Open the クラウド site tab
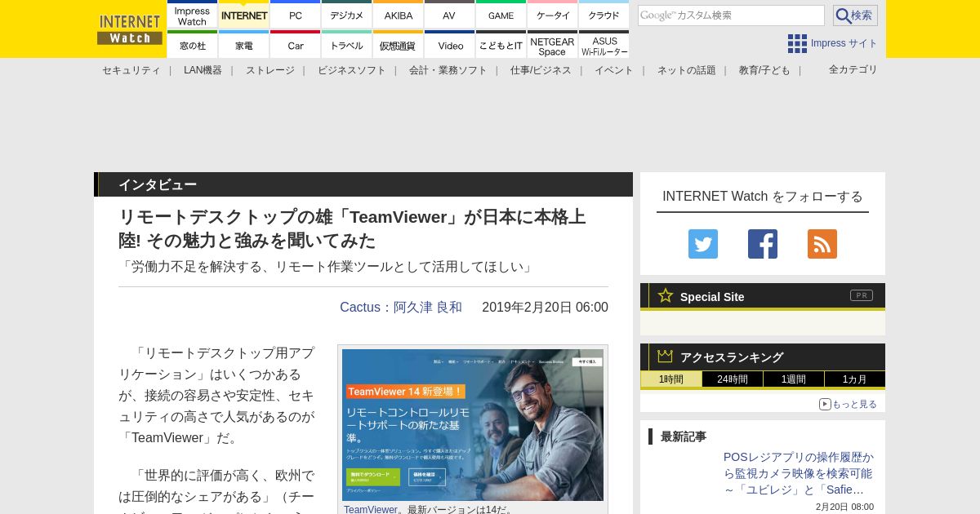The width and height of the screenshot is (980, 514). (x=604, y=15)
